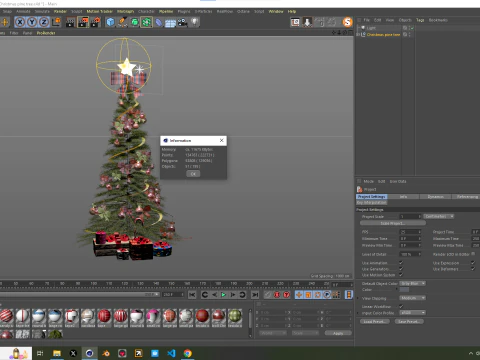Toggle Use Expression checkbox
The width and height of the screenshot is (480, 360).
pyautogui.click(x=473, y=263)
